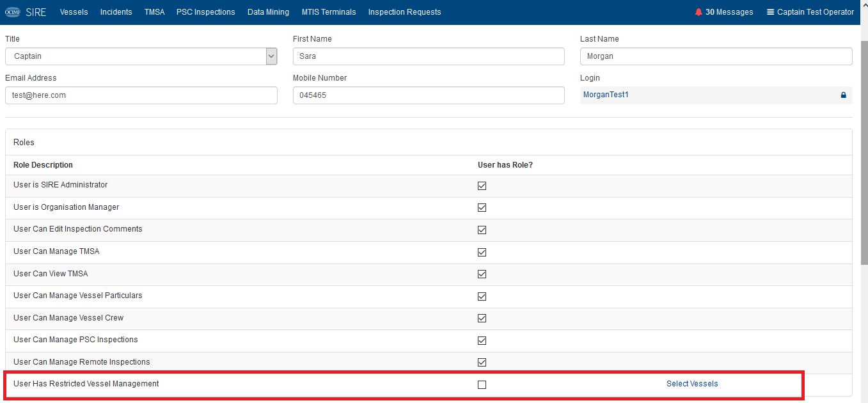868x403 pixels.
Task: Open the TMSA menu
Action: (x=154, y=12)
